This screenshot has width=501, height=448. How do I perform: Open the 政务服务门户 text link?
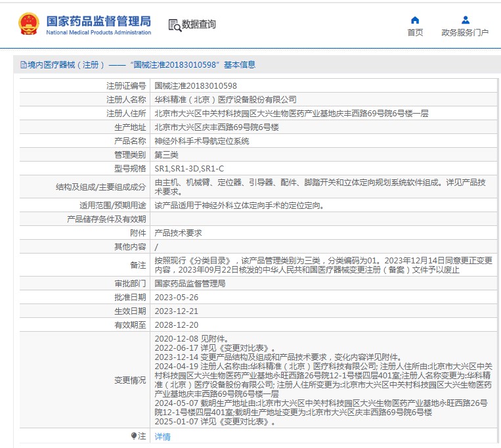pyautogui.click(x=465, y=33)
